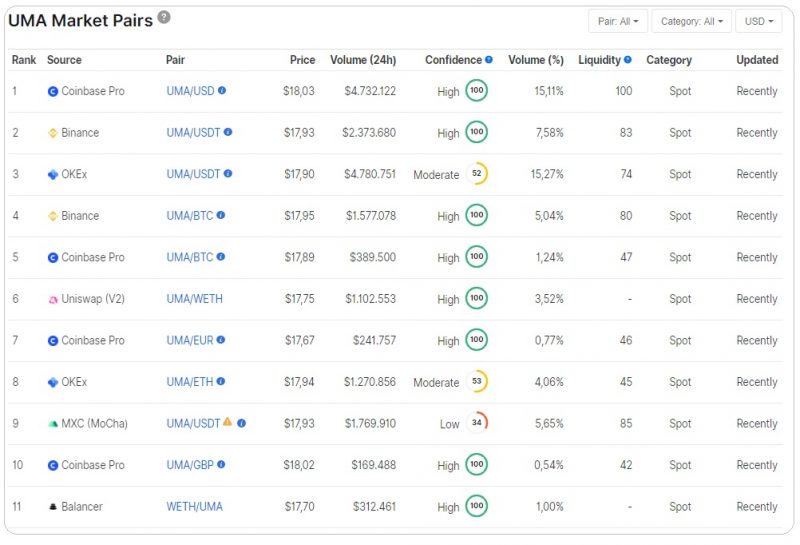The height and width of the screenshot is (545, 800).
Task: Open WETH/UMA pair link
Action: click(194, 507)
